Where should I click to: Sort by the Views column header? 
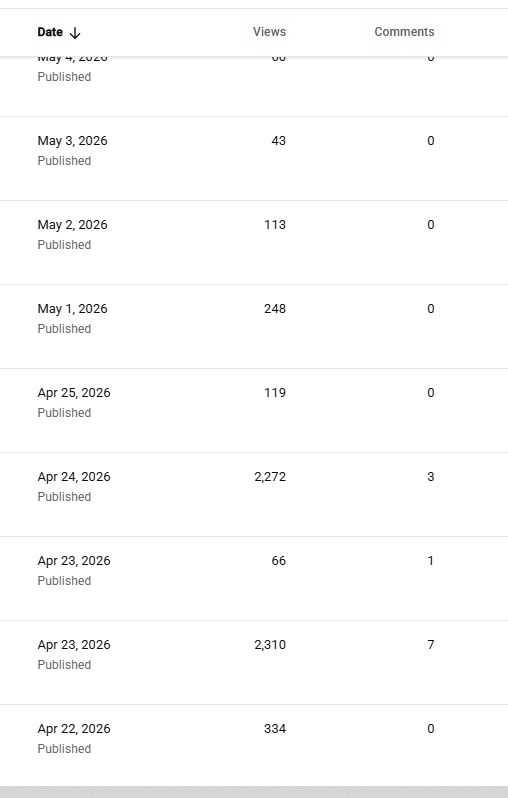pos(269,32)
